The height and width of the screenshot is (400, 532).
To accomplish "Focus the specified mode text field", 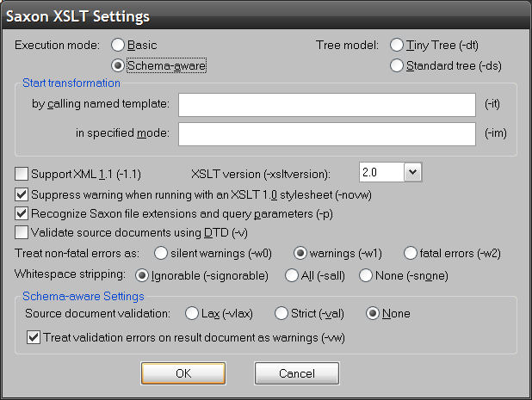I will coord(327,134).
